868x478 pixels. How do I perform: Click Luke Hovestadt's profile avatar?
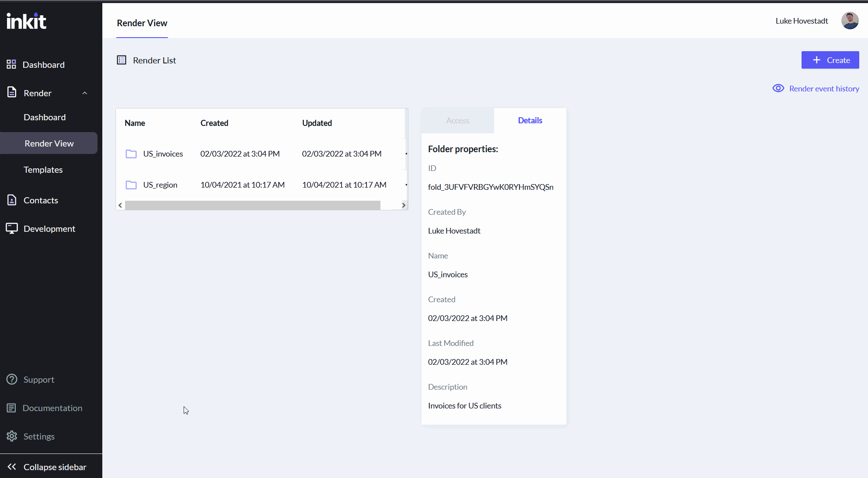point(850,21)
